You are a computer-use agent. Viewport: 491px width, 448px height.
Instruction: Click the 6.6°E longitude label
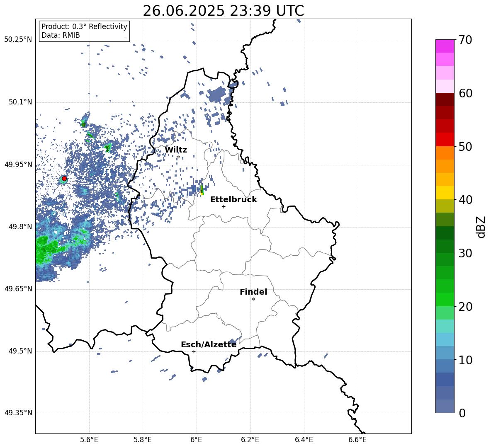pos(357,440)
